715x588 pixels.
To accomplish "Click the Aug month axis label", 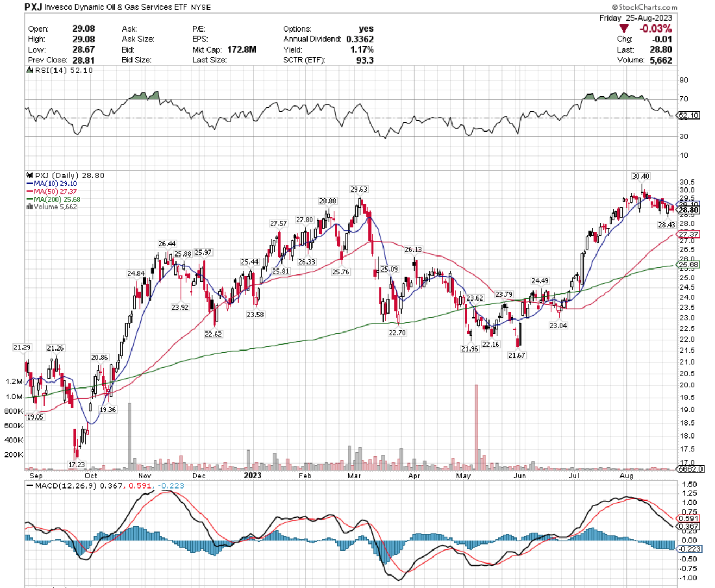I will coord(626,476).
